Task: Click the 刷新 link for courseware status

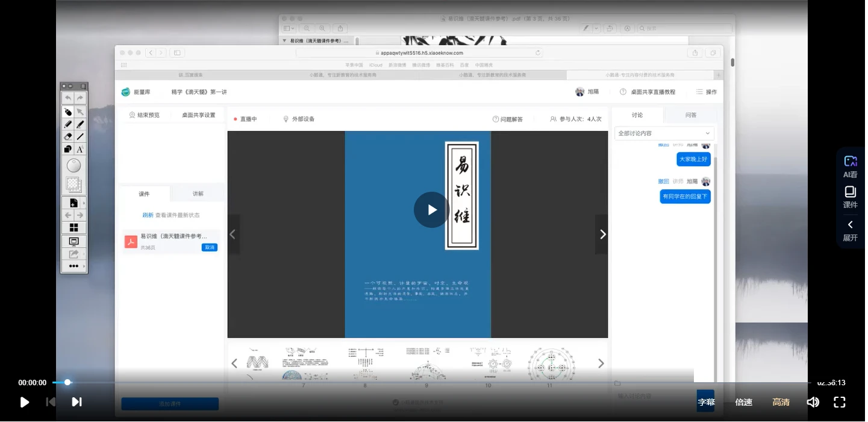Action: (x=148, y=215)
